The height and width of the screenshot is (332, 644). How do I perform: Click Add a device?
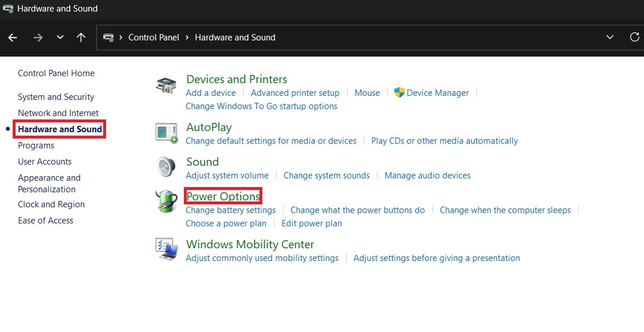pyautogui.click(x=210, y=93)
